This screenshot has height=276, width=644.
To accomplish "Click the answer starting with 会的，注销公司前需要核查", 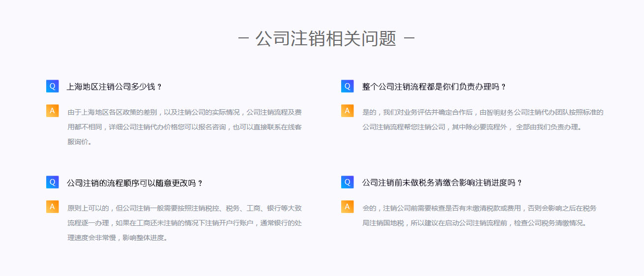I will 479,215.
